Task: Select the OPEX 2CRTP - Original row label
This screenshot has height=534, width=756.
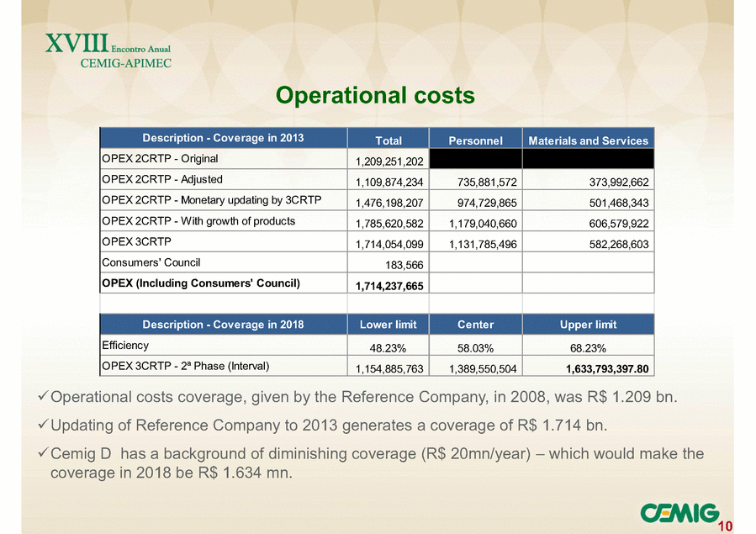Action: point(160,158)
